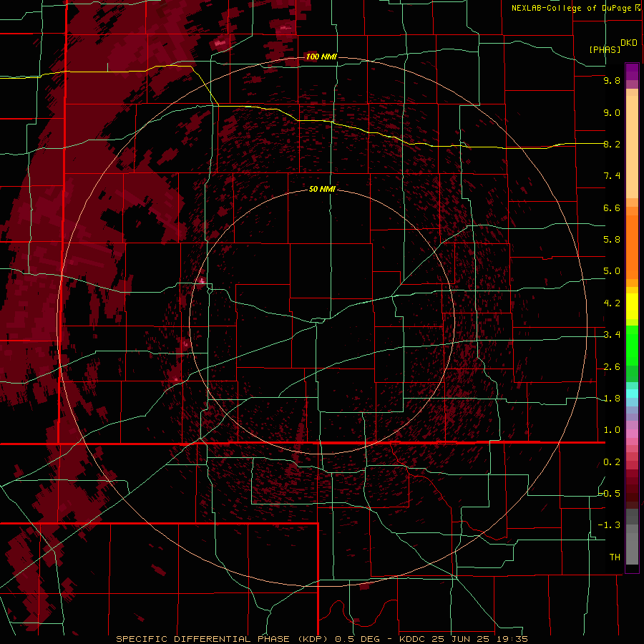Click the 1.8 scale value

click(x=612, y=399)
